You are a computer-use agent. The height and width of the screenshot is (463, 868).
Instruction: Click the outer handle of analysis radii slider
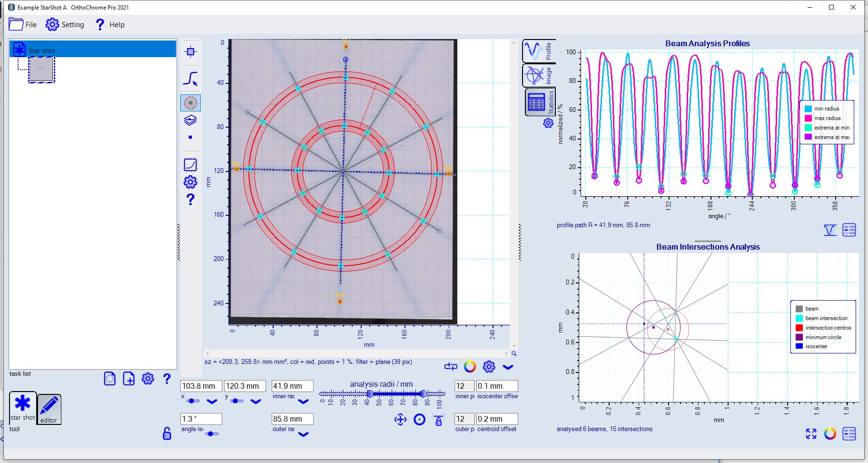point(423,393)
